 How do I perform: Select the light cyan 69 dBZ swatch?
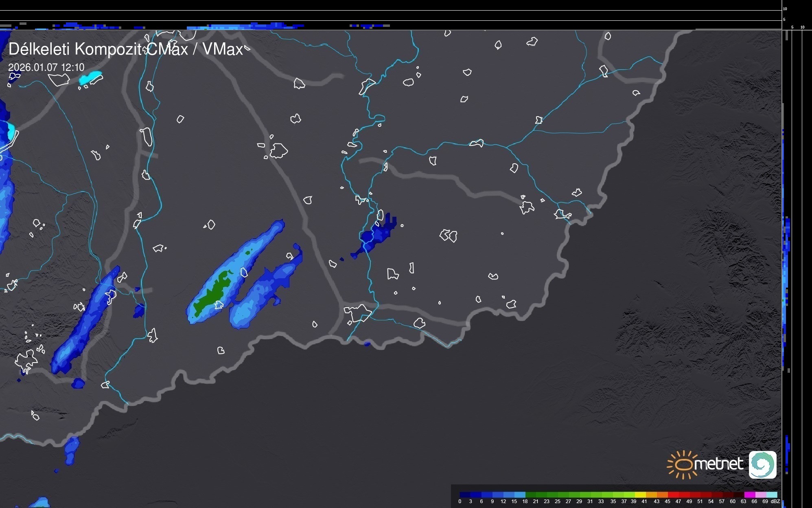coord(772,495)
